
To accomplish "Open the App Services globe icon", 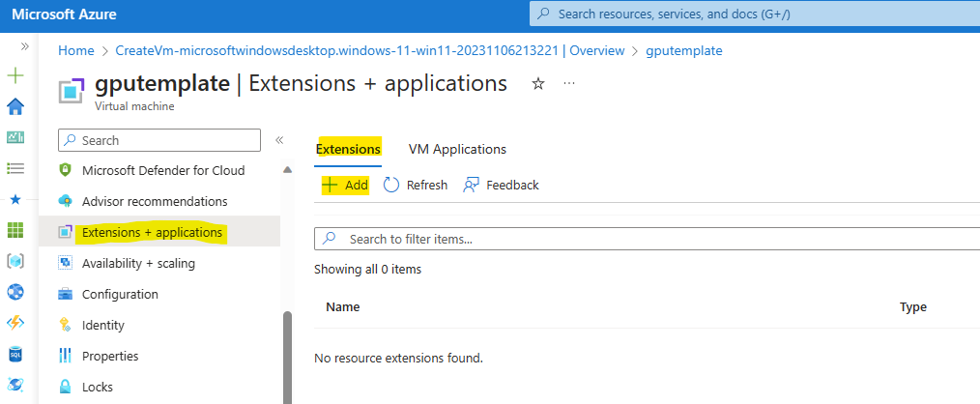I will 15,292.
